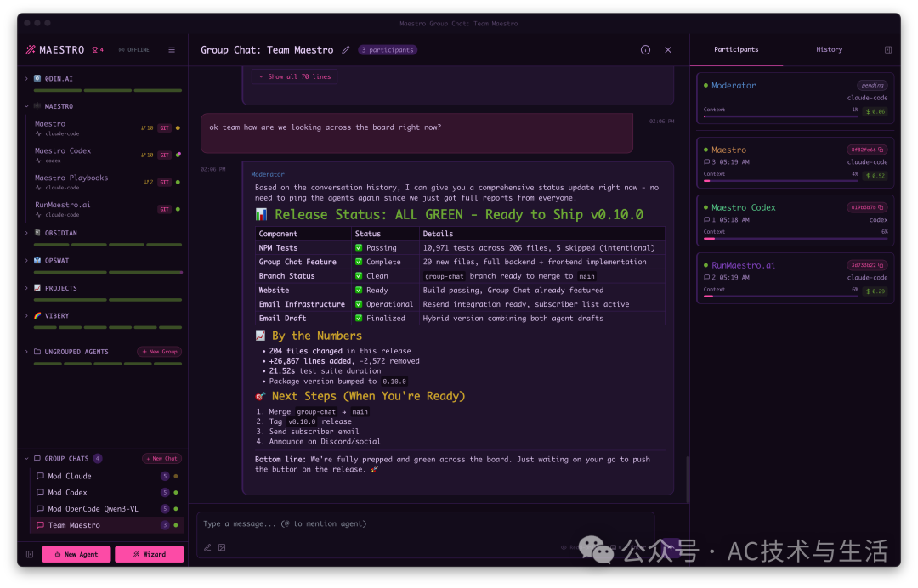Click the Ungrouped Agents folder icon

click(37, 352)
